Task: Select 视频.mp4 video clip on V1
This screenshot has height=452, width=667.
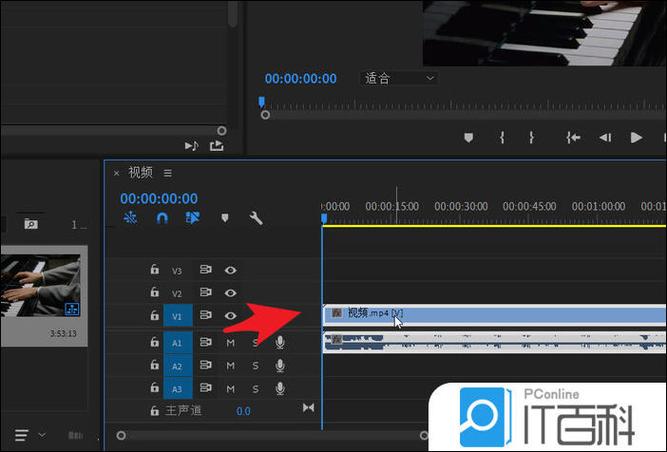Action: 494,315
